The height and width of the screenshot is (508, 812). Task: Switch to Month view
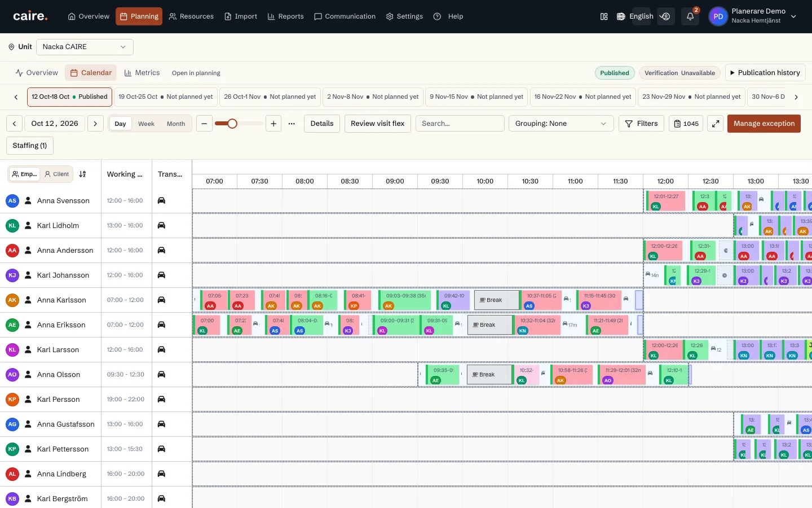pyautogui.click(x=176, y=124)
